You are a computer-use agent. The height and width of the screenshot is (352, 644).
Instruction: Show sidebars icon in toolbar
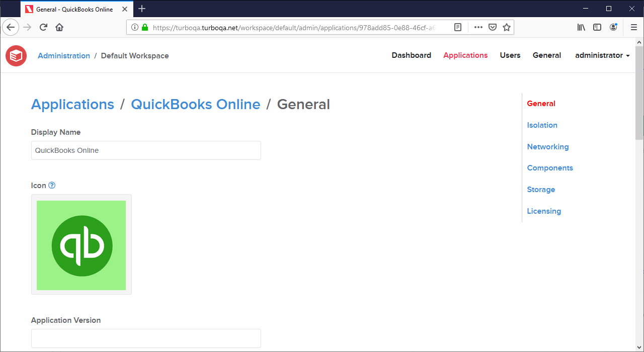597,28
